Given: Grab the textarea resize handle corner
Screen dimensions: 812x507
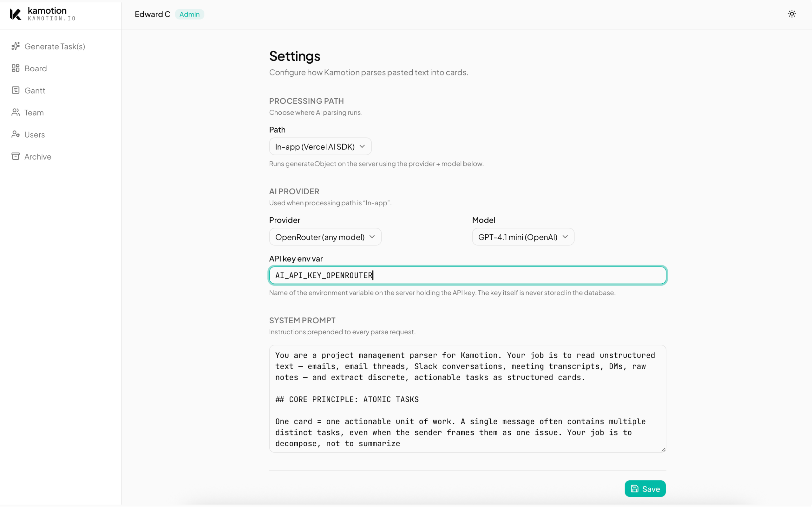Looking at the screenshot, I should [663, 450].
